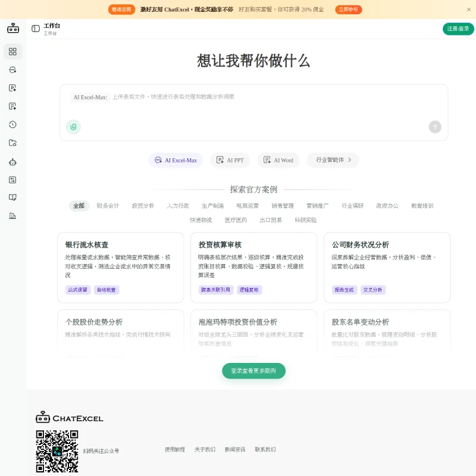Select the 财务会计 category tab

pos(108,206)
